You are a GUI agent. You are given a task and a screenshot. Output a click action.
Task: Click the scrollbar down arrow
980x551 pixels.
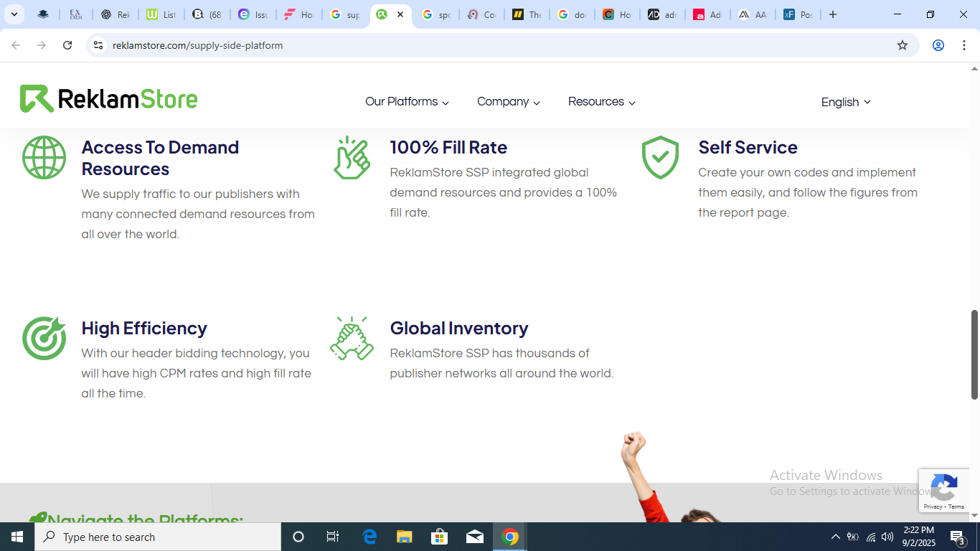[974, 515]
